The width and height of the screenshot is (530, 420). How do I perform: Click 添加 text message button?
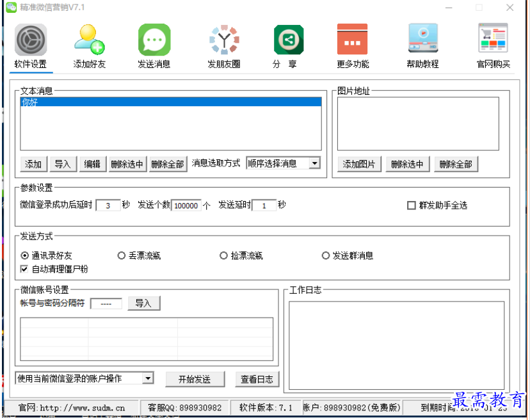33,165
